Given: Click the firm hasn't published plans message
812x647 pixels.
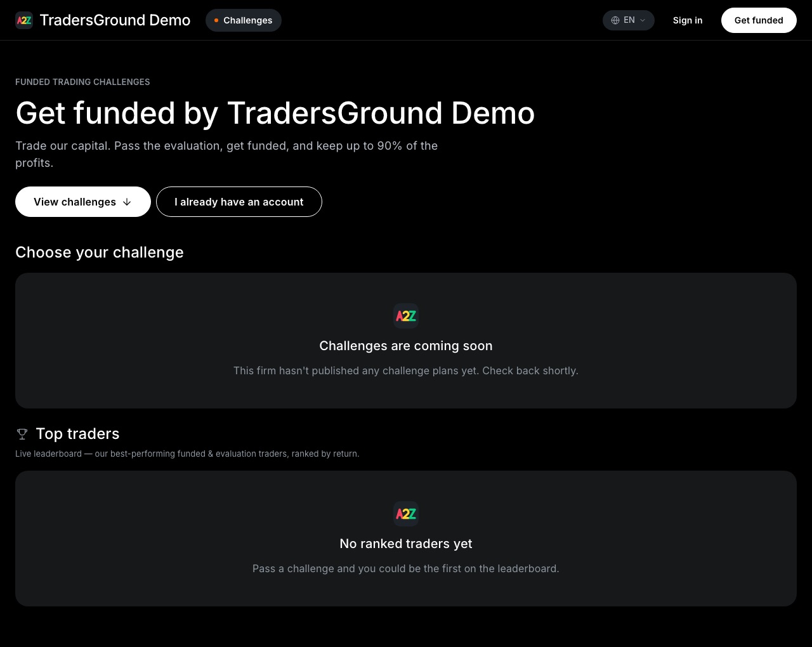Looking at the screenshot, I should (x=406, y=370).
